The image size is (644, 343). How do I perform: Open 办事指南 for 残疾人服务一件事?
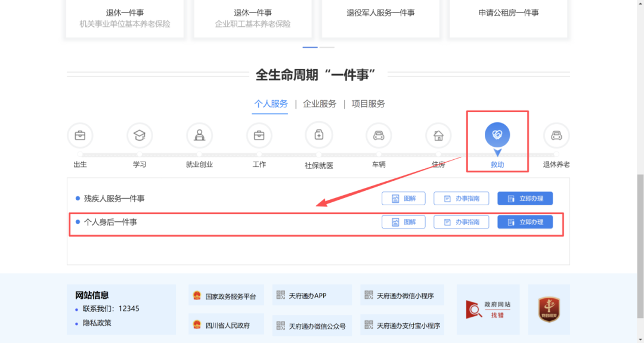[x=461, y=199]
